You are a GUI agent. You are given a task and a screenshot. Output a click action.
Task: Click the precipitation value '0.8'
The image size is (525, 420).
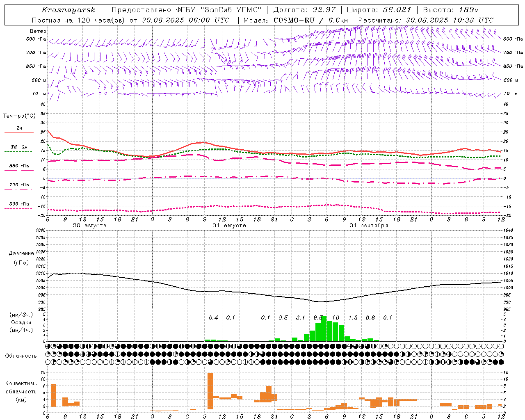(x=370, y=317)
